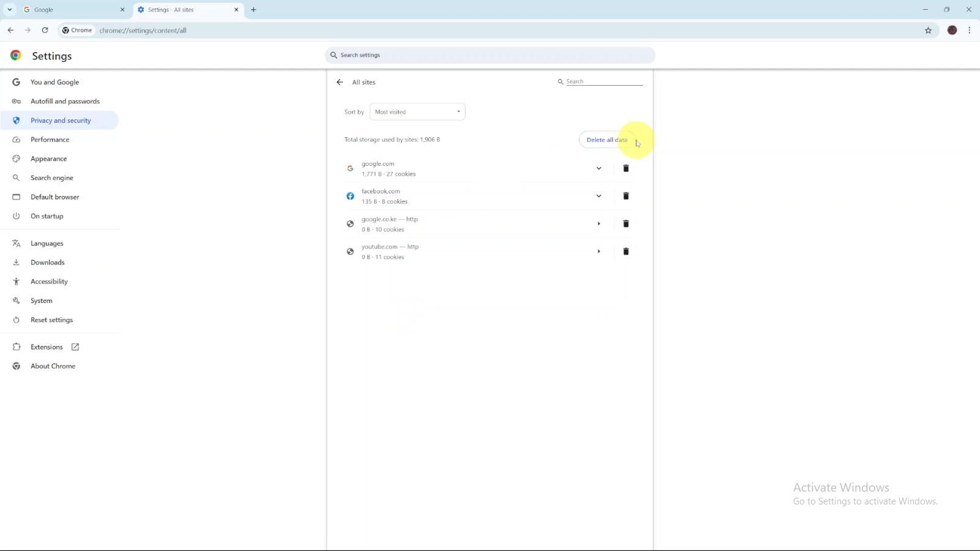Click the Reset settings clock icon

tap(17, 320)
